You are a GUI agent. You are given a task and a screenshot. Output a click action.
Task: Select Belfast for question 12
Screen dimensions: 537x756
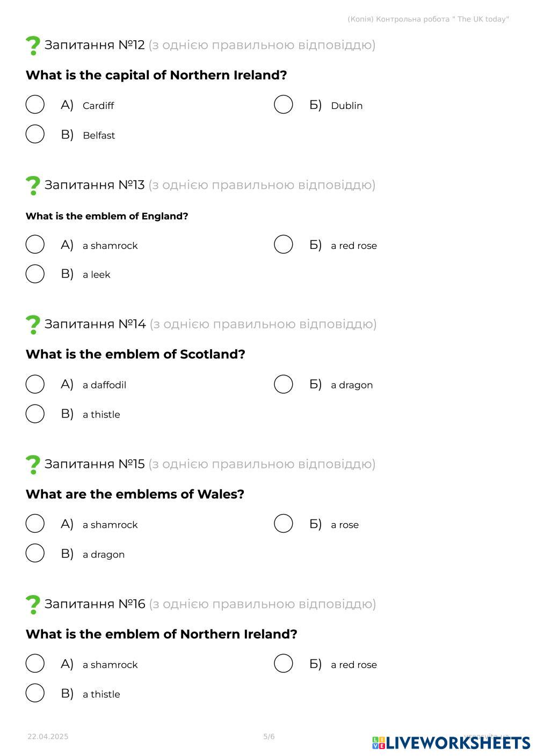click(x=35, y=134)
